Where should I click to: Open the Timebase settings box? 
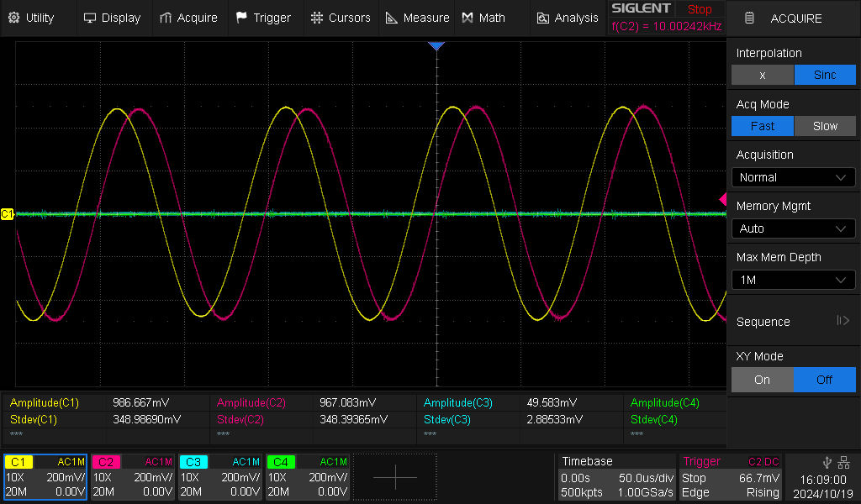click(617, 476)
